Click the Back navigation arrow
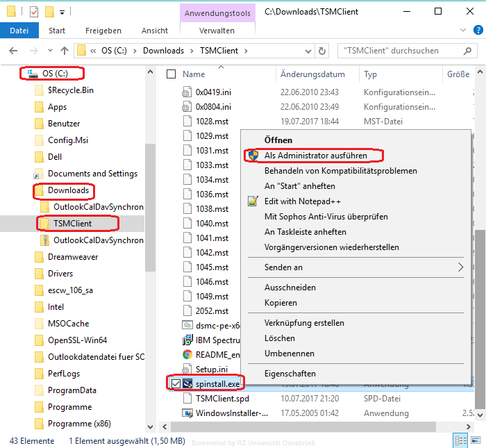Viewport: 486px width, 448px height. [12, 51]
